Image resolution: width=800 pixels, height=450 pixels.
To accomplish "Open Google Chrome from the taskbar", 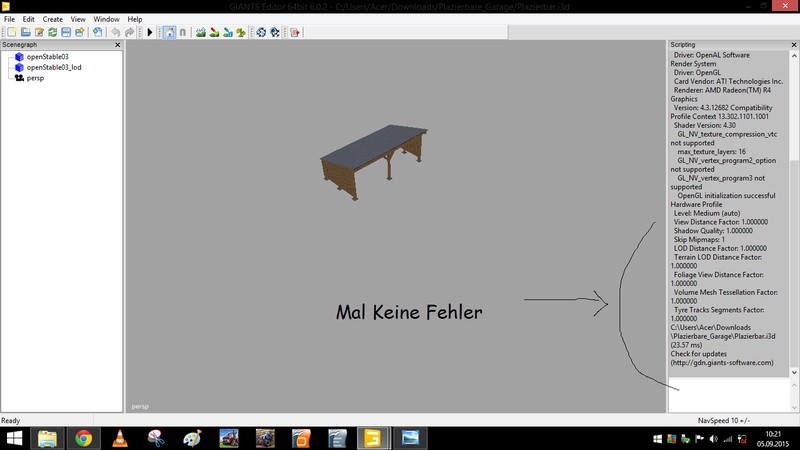I will [x=83, y=437].
